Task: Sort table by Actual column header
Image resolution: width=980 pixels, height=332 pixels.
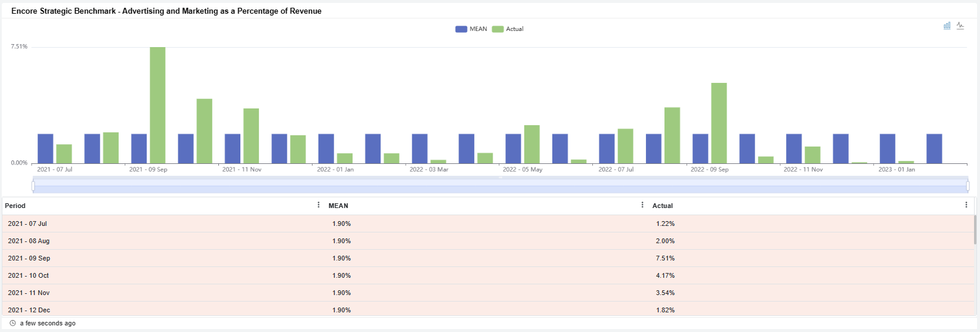Action: tap(662, 206)
